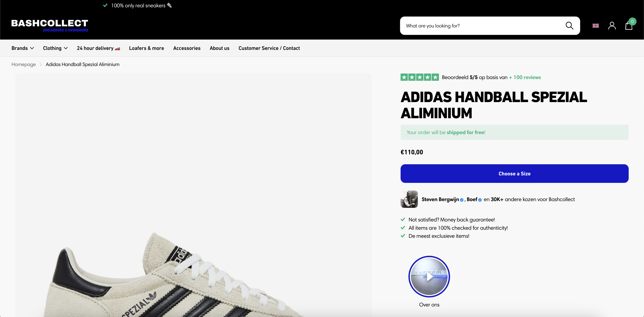644x317 pixels.
Task: Click the Choose a Size button
Action: [x=514, y=173]
